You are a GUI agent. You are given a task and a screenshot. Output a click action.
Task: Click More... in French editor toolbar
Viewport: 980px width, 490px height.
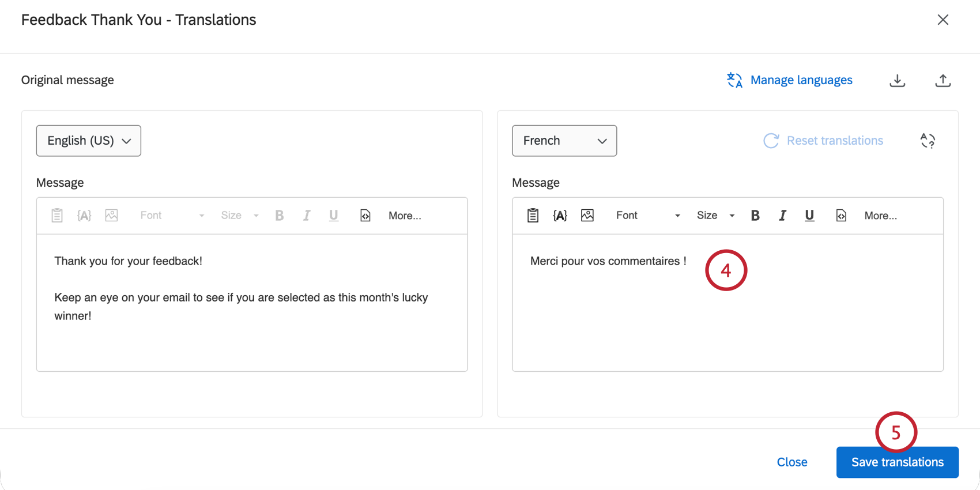[x=880, y=216]
